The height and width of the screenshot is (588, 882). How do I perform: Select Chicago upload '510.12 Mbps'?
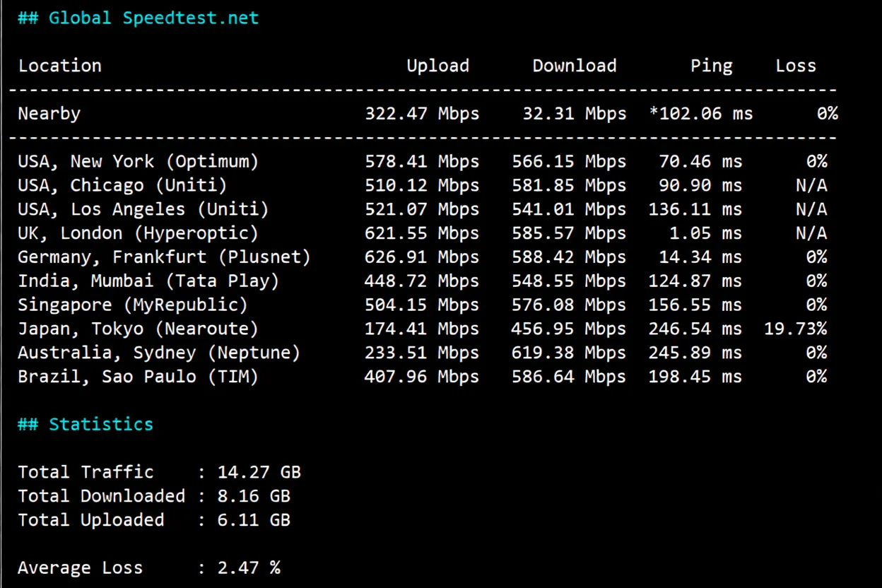coord(422,186)
